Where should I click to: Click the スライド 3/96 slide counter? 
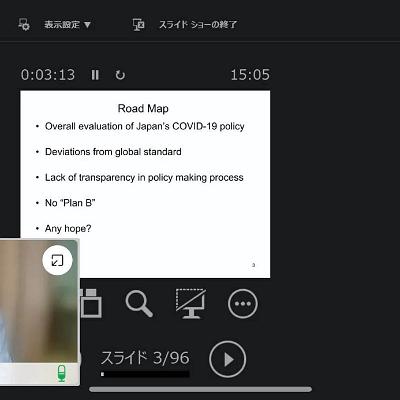pos(145,358)
